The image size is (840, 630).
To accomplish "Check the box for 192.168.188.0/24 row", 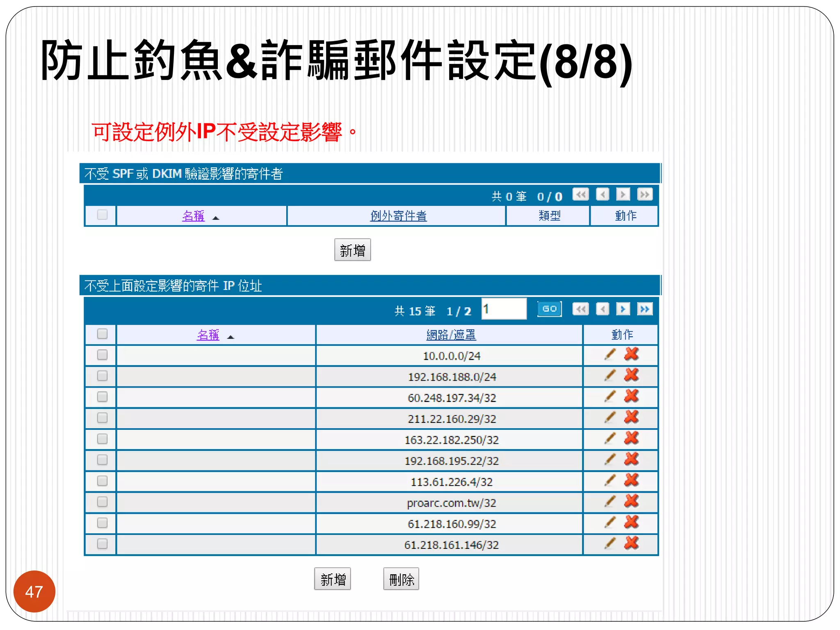I will coord(102,376).
